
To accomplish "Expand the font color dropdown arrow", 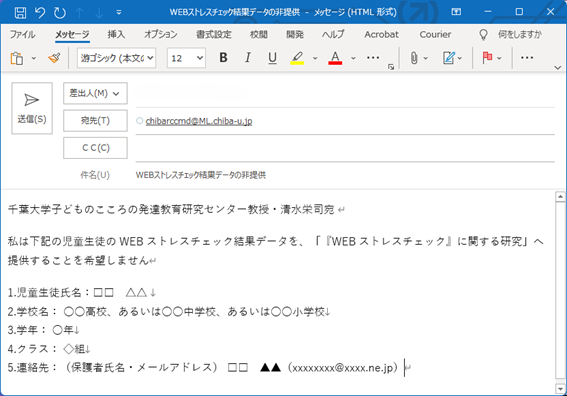I will tap(353, 58).
